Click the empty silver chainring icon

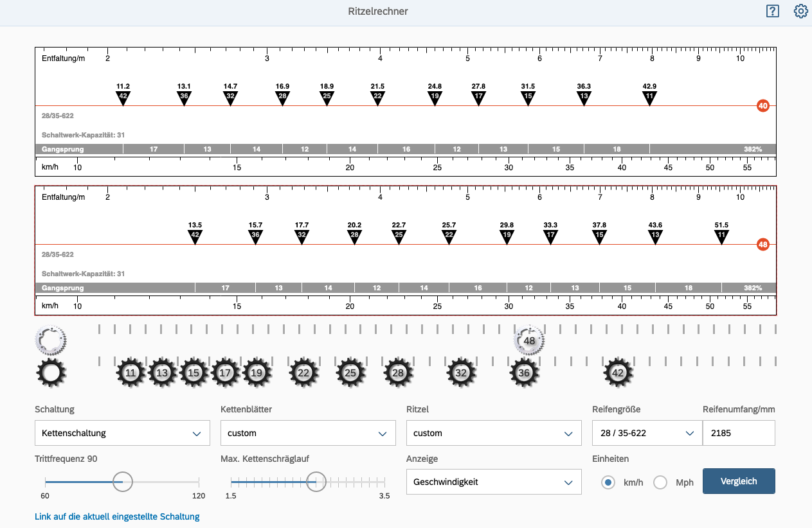click(51, 339)
